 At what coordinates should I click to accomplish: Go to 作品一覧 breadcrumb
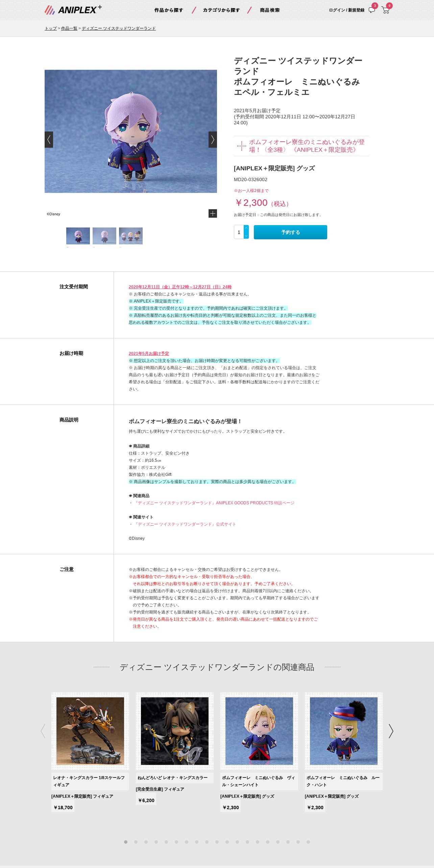pos(69,28)
